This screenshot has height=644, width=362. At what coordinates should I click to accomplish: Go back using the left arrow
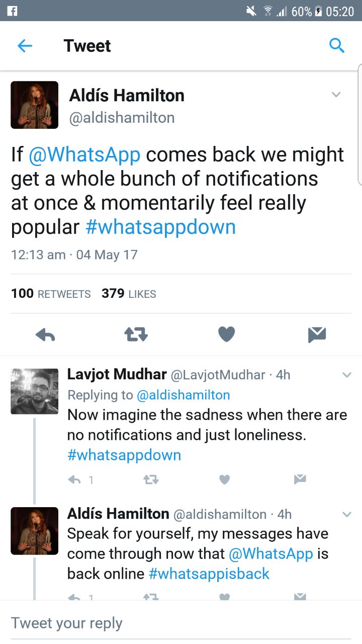click(25, 46)
